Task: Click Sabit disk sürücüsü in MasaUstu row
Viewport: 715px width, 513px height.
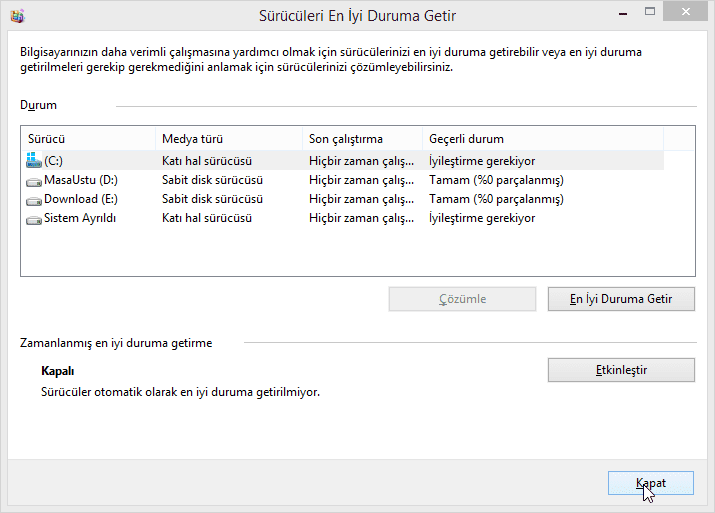Action: pyautogui.click(x=212, y=180)
